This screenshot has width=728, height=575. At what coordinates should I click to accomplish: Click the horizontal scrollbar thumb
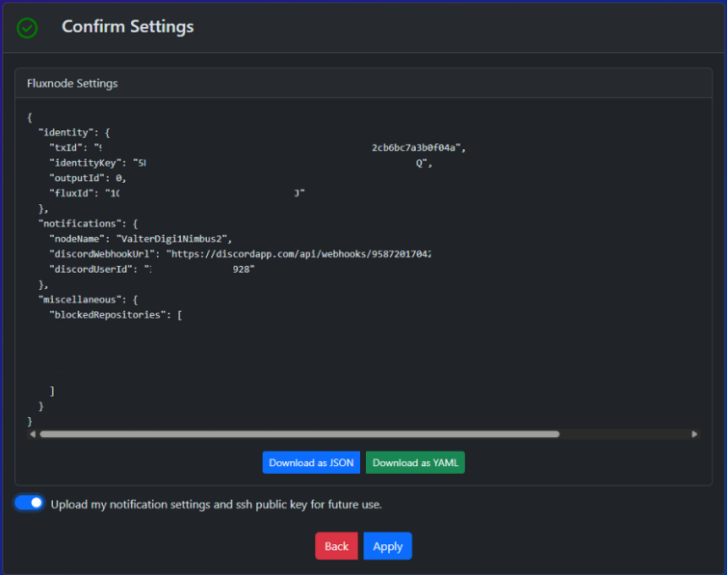point(299,434)
